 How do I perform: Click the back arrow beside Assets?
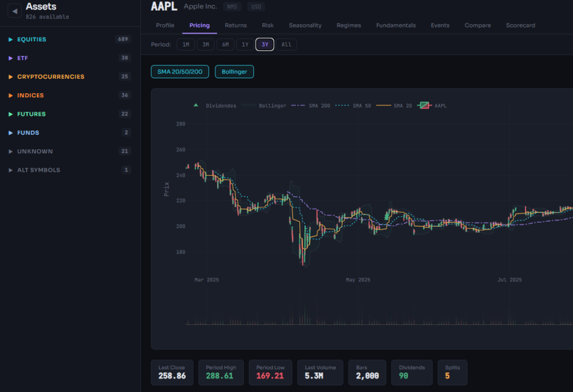pyautogui.click(x=15, y=11)
